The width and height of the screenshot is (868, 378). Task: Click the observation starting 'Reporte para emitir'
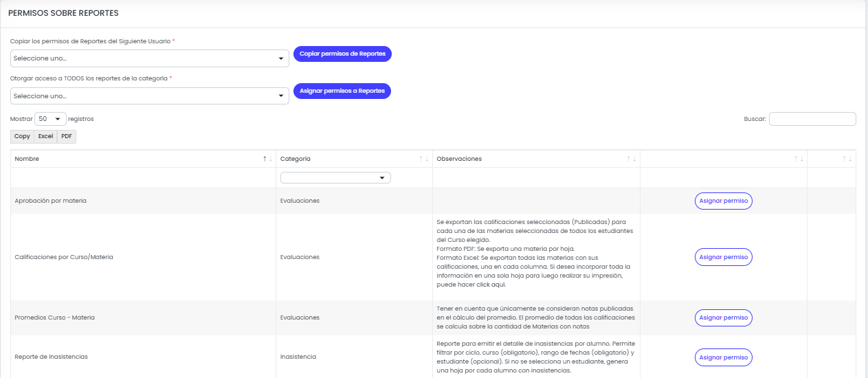[x=536, y=357]
